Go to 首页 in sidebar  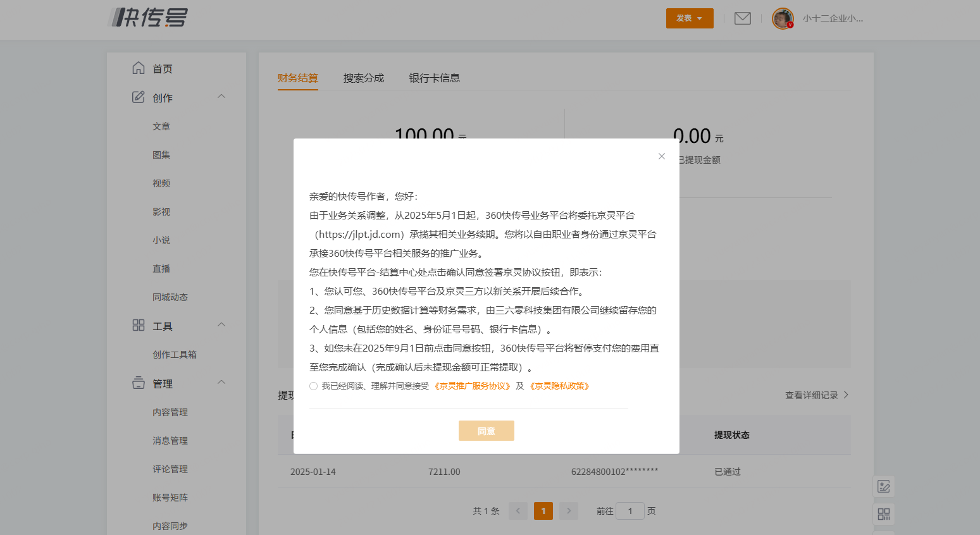(x=163, y=69)
